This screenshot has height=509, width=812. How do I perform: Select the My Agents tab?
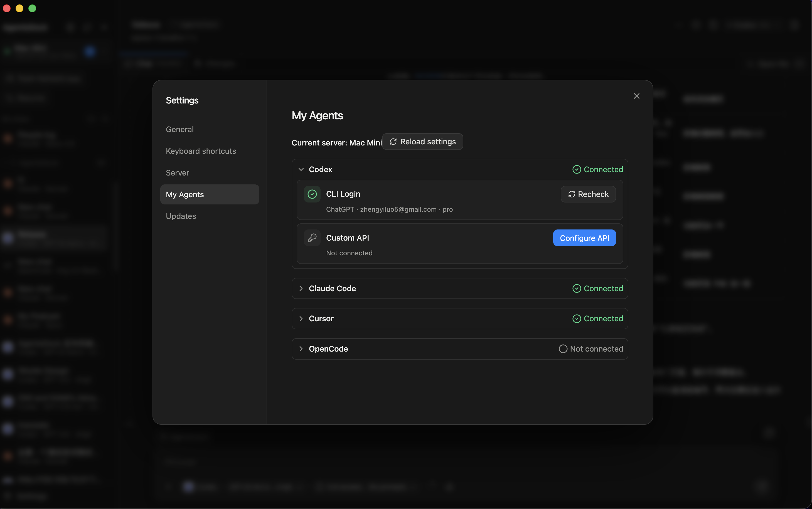tap(210, 194)
